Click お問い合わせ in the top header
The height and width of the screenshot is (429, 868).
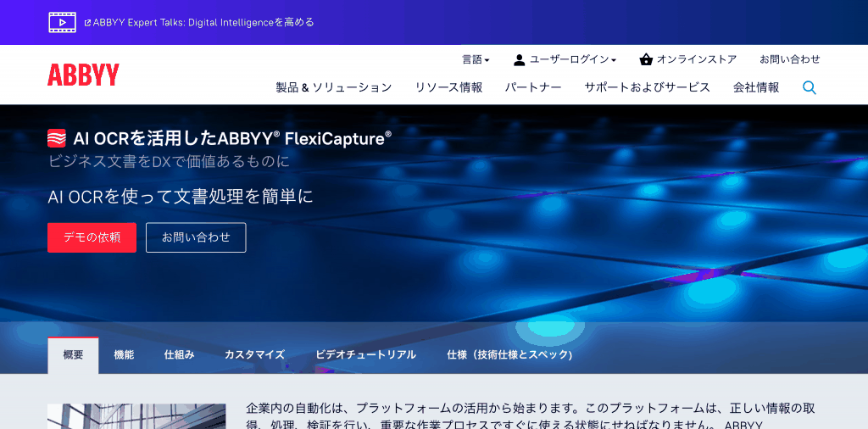tap(789, 59)
